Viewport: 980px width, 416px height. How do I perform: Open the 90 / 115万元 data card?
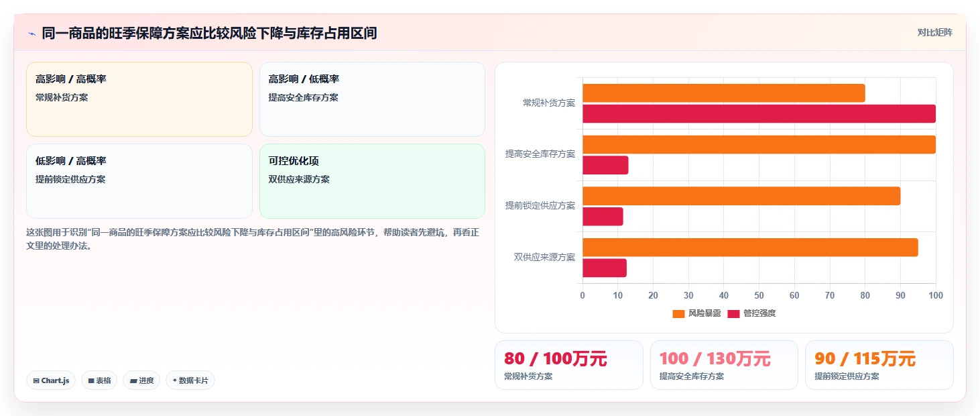tap(879, 365)
